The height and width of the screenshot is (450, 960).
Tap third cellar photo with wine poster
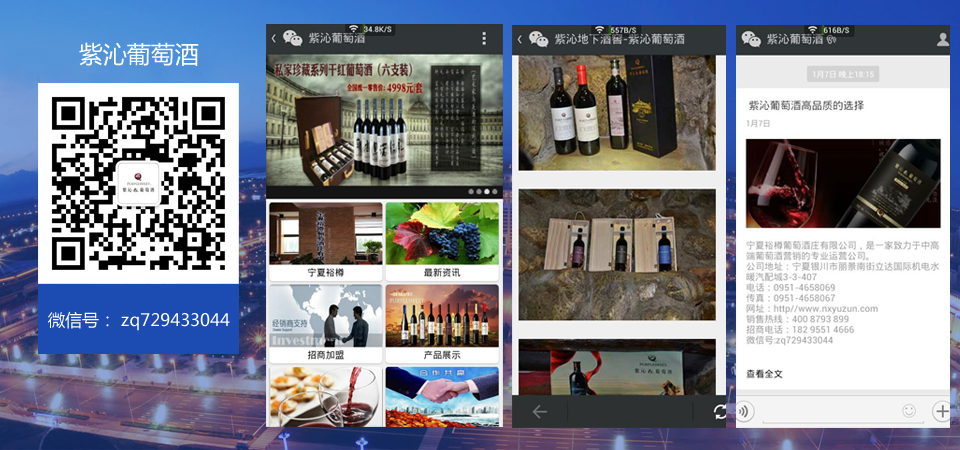point(617,367)
